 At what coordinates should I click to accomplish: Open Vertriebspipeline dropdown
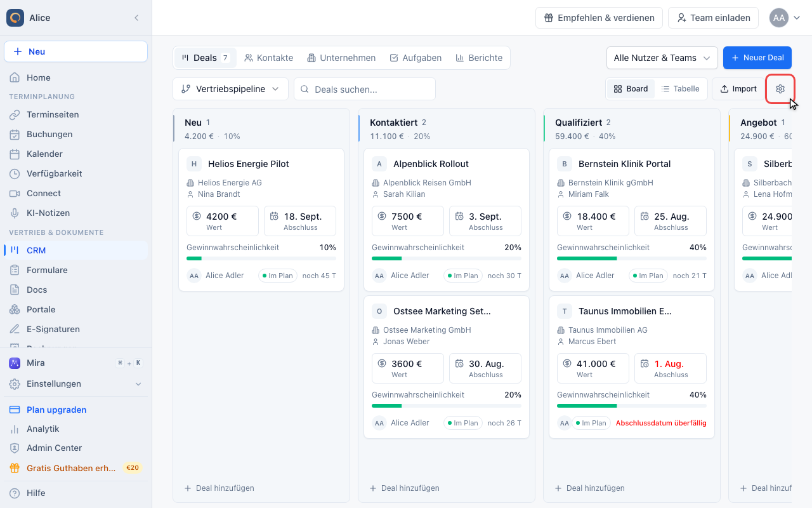[x=230, y=89]
